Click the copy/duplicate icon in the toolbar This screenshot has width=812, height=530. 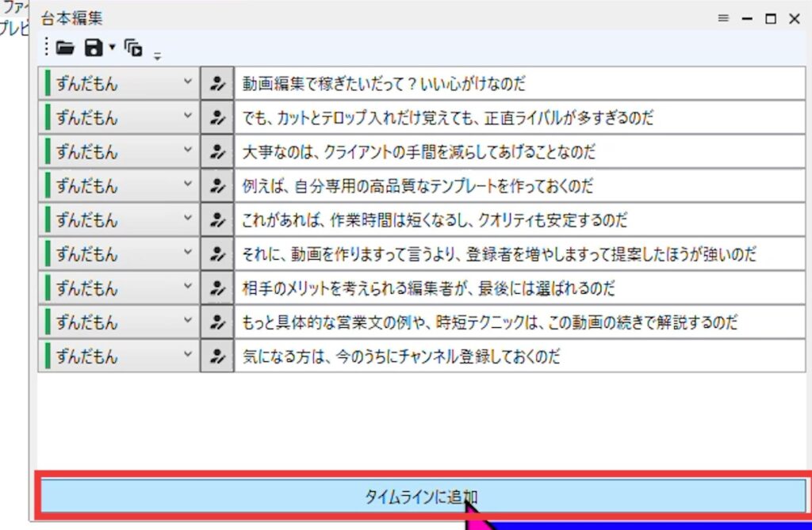click(133, 48)
